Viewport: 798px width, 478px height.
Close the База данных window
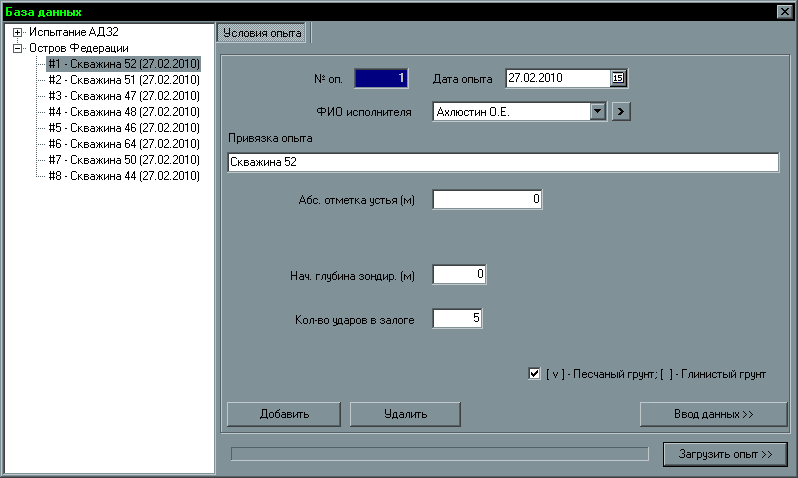[785, 11]
